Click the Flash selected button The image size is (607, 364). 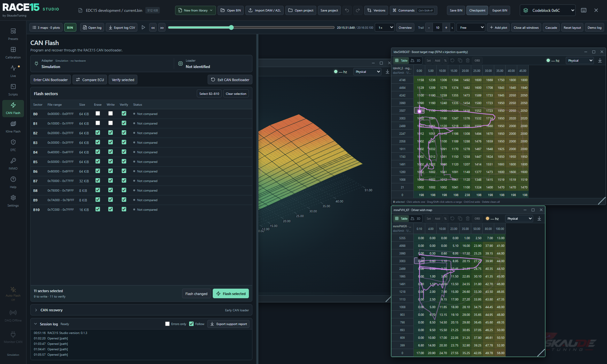coord(231,293)
